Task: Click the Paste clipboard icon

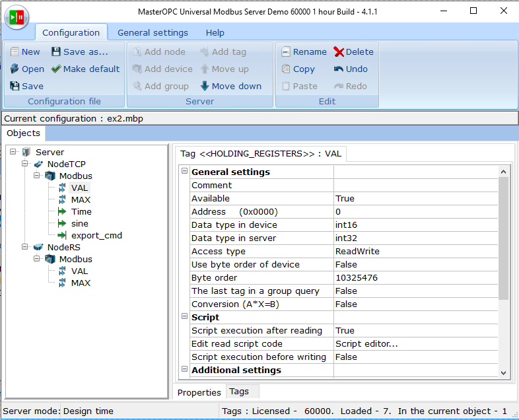Action: [x=286, y=86]
